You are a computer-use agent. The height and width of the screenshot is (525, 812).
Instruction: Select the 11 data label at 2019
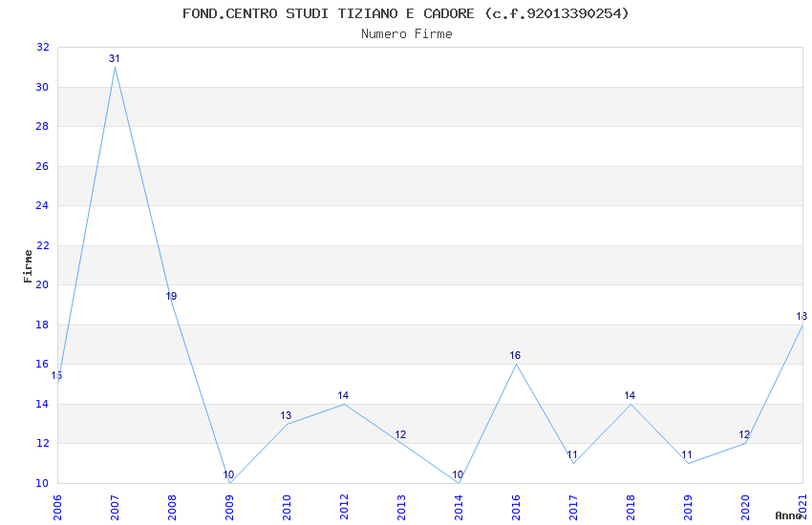coord(687,454)
